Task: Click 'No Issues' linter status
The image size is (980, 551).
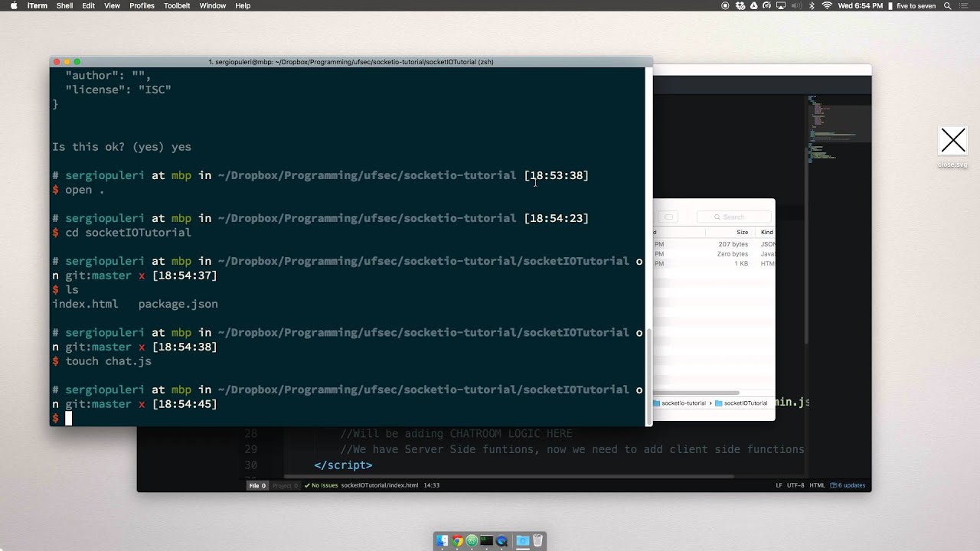Action: (321, 485)
